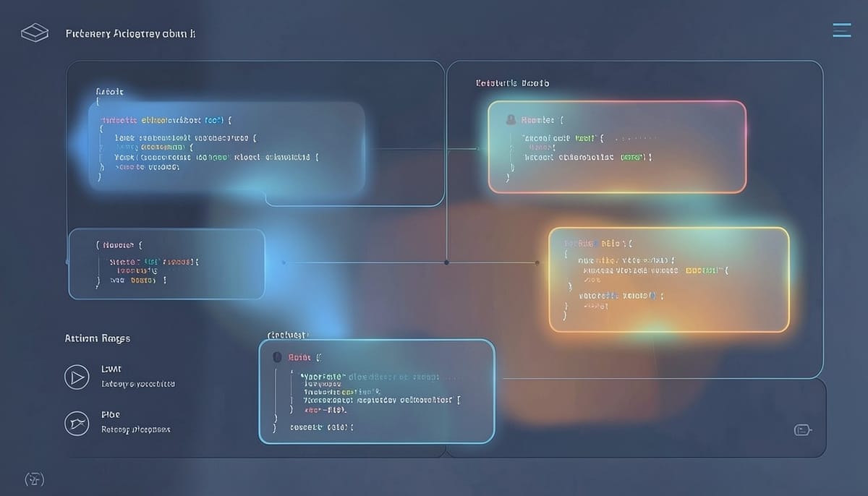Click the label next to the play icon

111,369
